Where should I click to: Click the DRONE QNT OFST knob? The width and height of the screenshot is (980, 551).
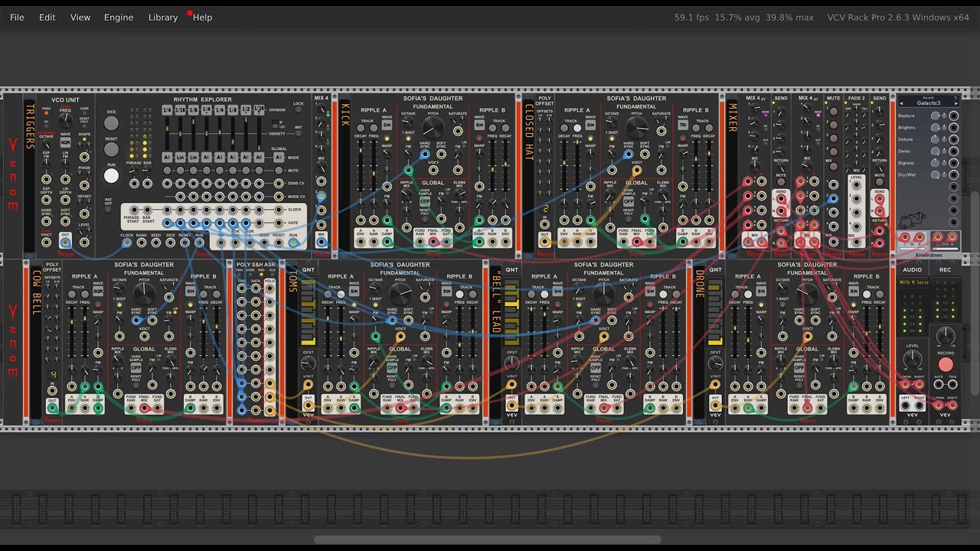[716, 363]
